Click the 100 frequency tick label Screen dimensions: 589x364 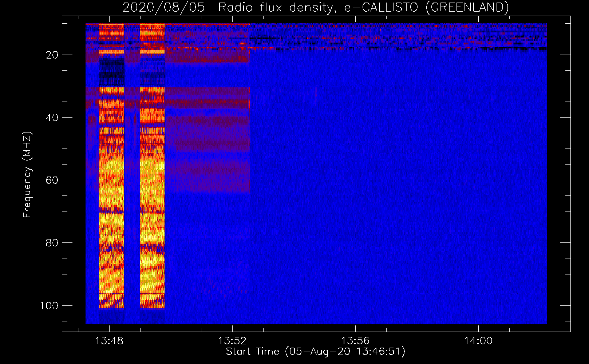point(49,305)
